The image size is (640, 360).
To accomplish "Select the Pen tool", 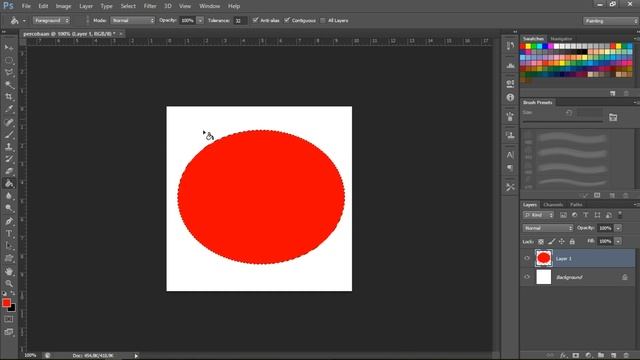I will click(9, 221).
